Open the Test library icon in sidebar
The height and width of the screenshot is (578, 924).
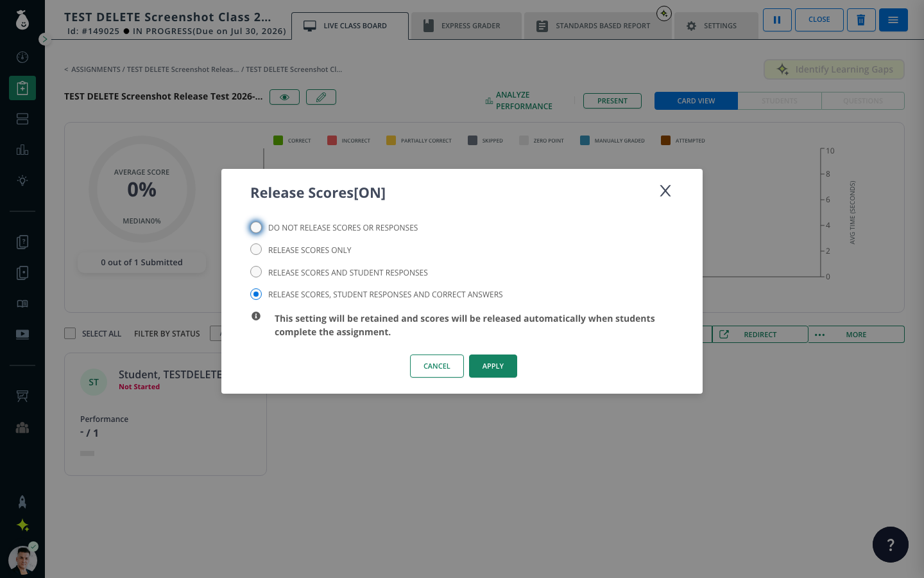pos(22,273)
